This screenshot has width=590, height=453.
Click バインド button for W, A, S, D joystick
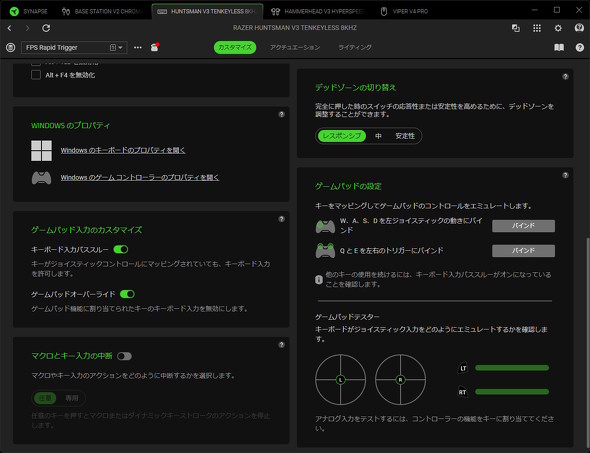click(523, 226)
